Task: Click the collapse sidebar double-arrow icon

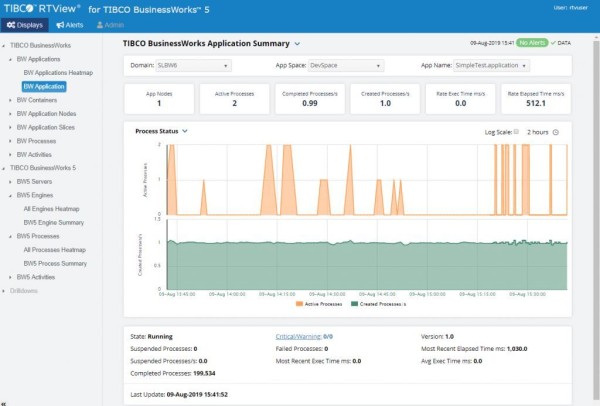Action: [x=3, y=403]
